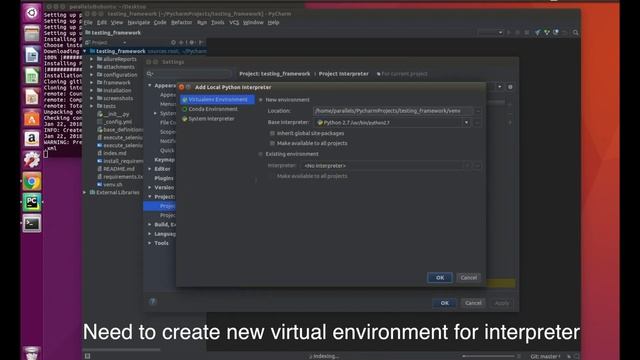Screen dimensions: 640x360
Task: Select Virtualenv Environment in interpreter type list
Action: click(217, 100)
